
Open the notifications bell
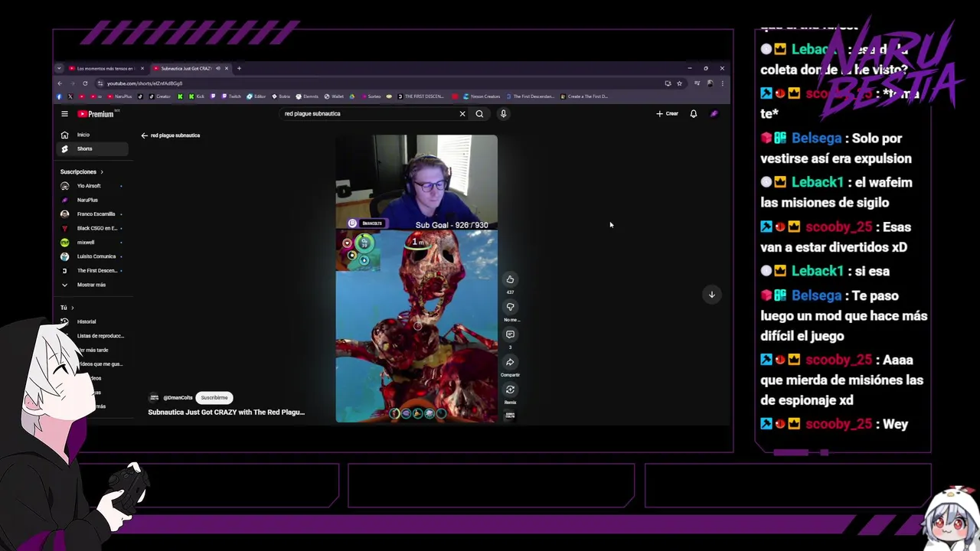pos(694,114)
